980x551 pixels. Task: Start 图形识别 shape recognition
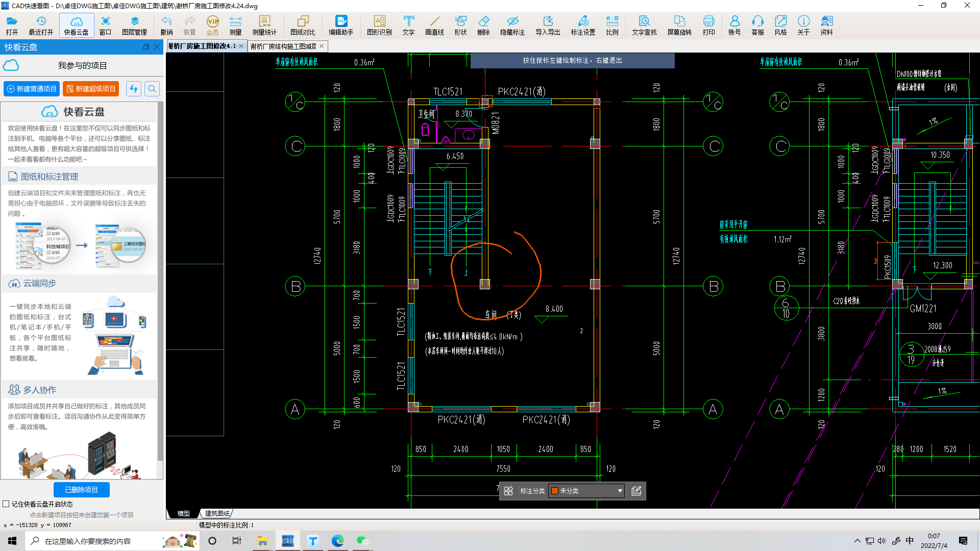(x=379, y=25)
